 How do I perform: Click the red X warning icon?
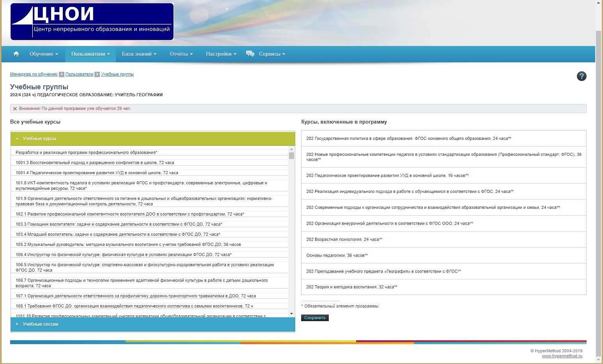click(15, 109)
